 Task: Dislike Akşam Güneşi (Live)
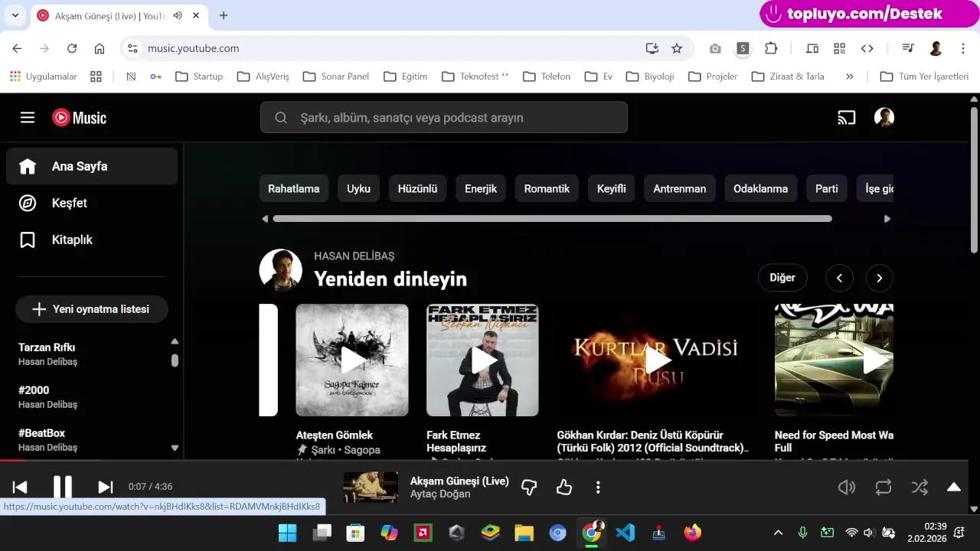click(529, 487)
